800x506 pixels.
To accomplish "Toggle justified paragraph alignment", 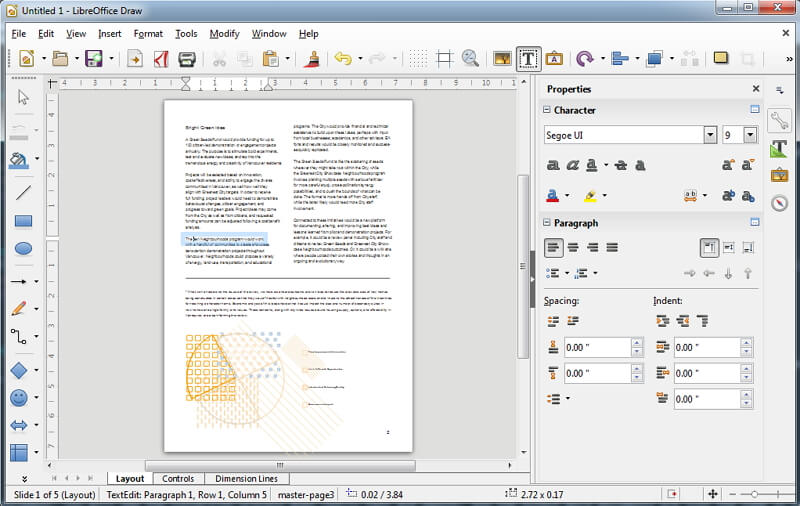I will click(x=611, y=247).
